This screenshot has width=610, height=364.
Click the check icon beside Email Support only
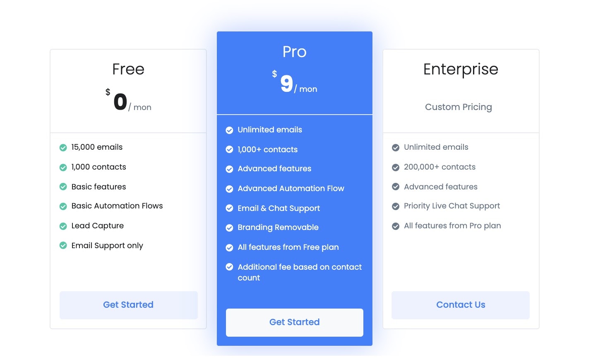tap(63, 246)
